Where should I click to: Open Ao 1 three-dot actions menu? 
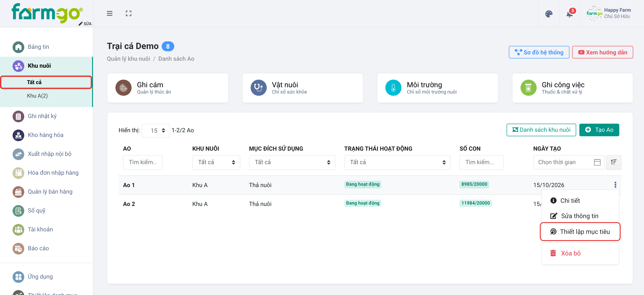(615, 185)
